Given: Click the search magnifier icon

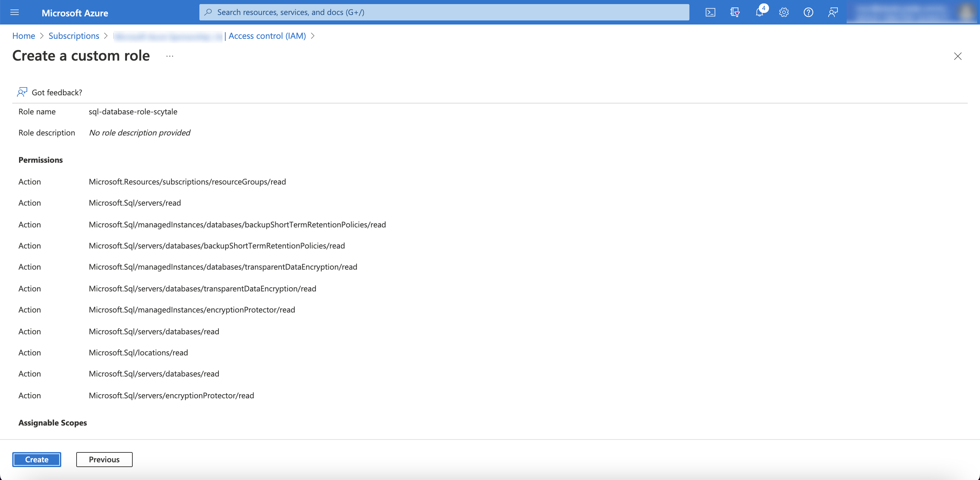Looking at the screenshot, I should click(208, 12).
